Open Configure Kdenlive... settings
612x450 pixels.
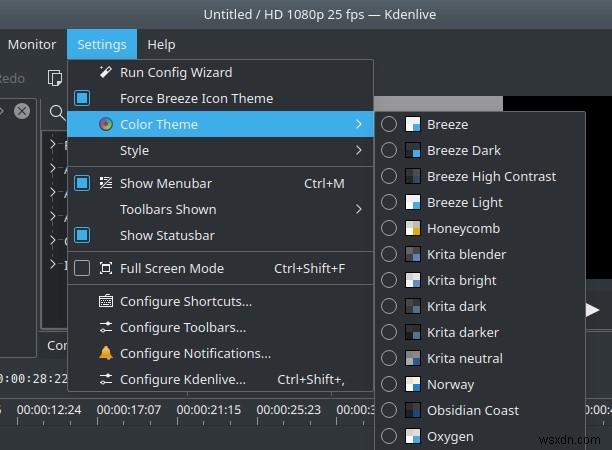tap(221, 379)
